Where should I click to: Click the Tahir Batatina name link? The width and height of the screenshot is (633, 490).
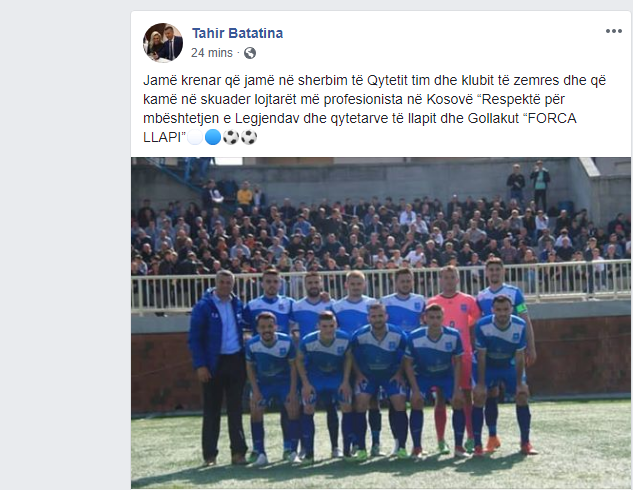coord(237,33)
